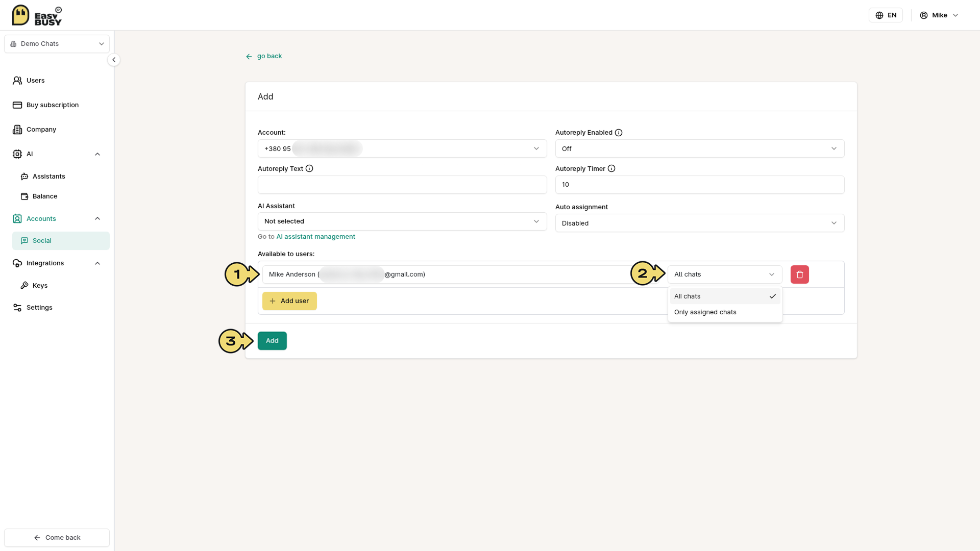
Task: Click the Autoreply Timer info icon
Action: pos(611,169)
